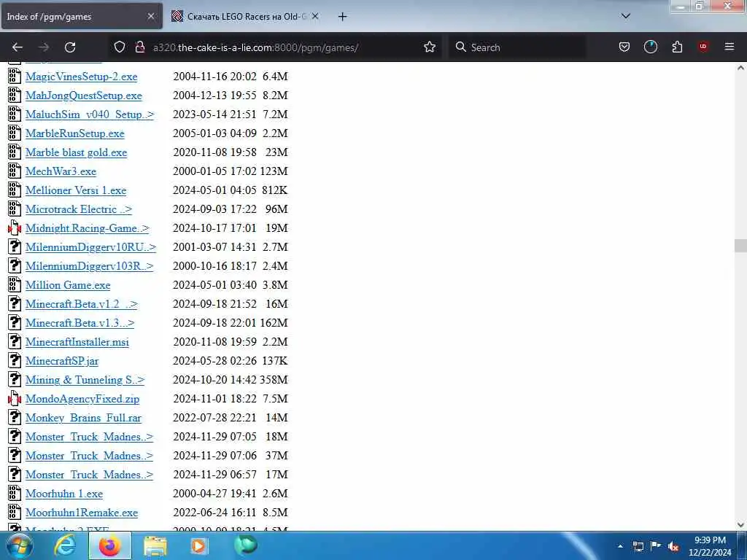
Task: Open Firefox application hamburger menu
Action: coord(729,47)
